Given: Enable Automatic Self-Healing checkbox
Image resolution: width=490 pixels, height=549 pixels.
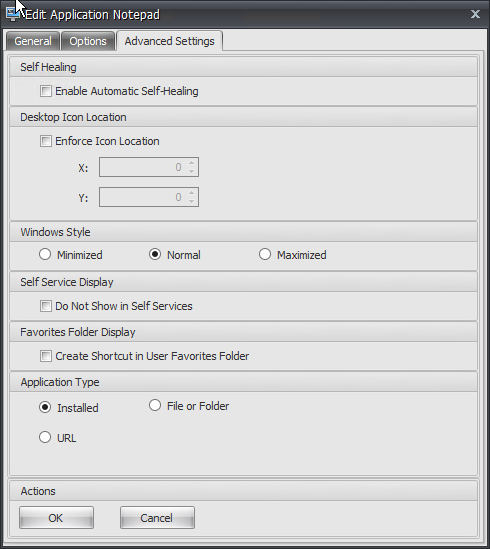Looking at the screenshot, I should point(46,91).
